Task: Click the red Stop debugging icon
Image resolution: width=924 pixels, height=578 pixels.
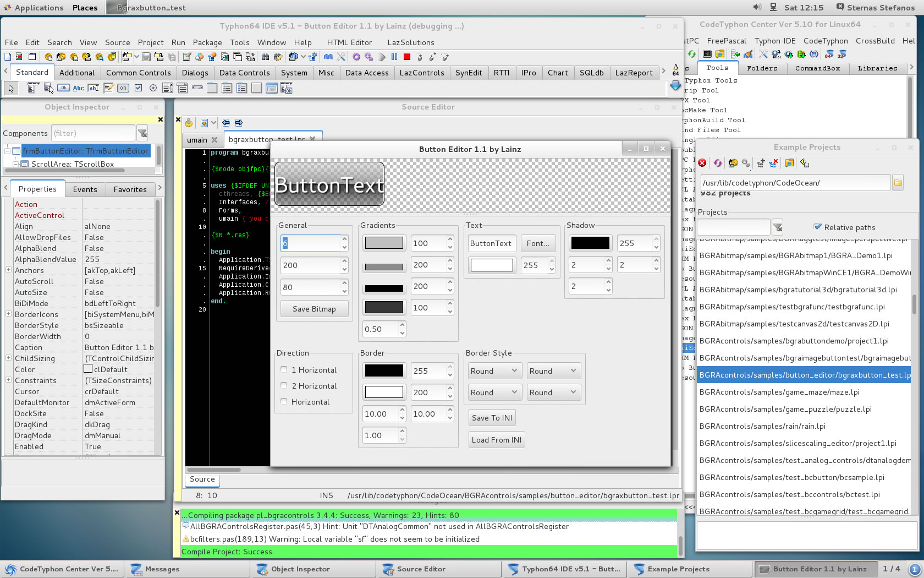Action: click(407, 57)
